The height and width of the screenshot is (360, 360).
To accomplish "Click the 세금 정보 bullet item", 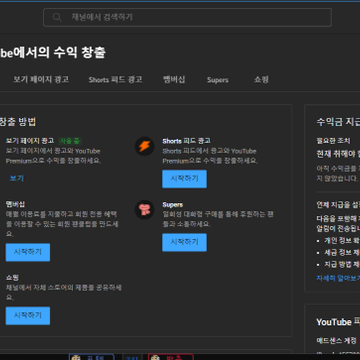I will click(342, 252).
